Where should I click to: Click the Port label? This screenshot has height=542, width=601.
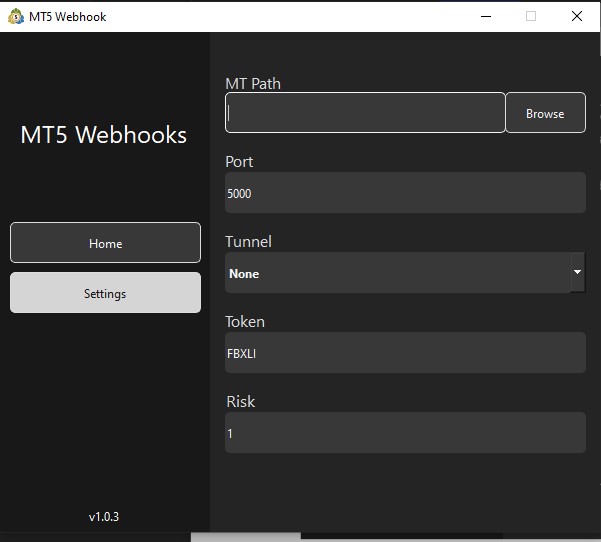(239, 162)
